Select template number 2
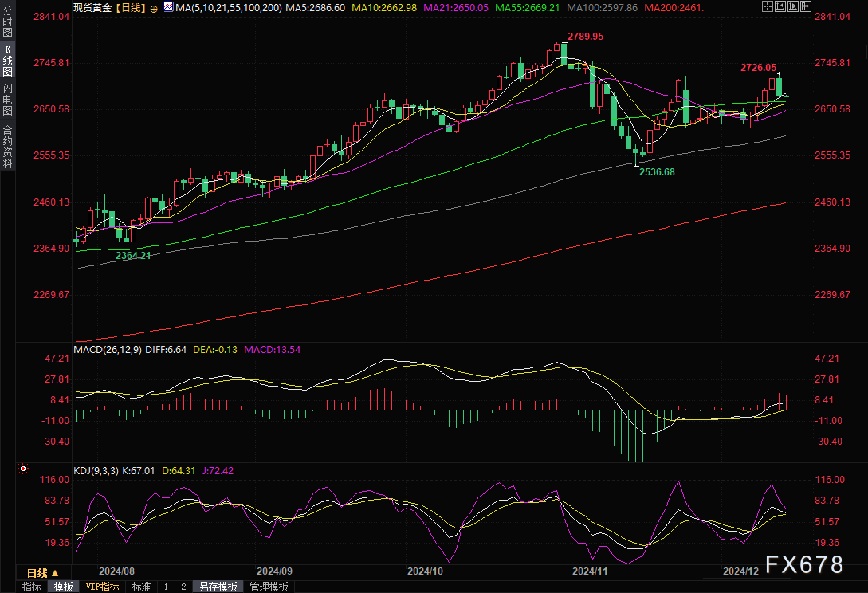 pyautogui.click(x=183, y=587)
